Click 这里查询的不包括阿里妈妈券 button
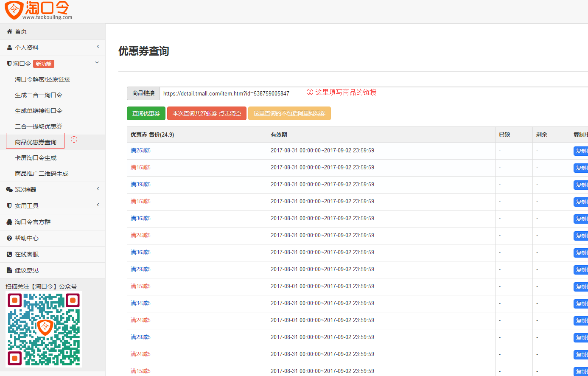This screenshot has height=376, width=588. (x=289, y=113)
